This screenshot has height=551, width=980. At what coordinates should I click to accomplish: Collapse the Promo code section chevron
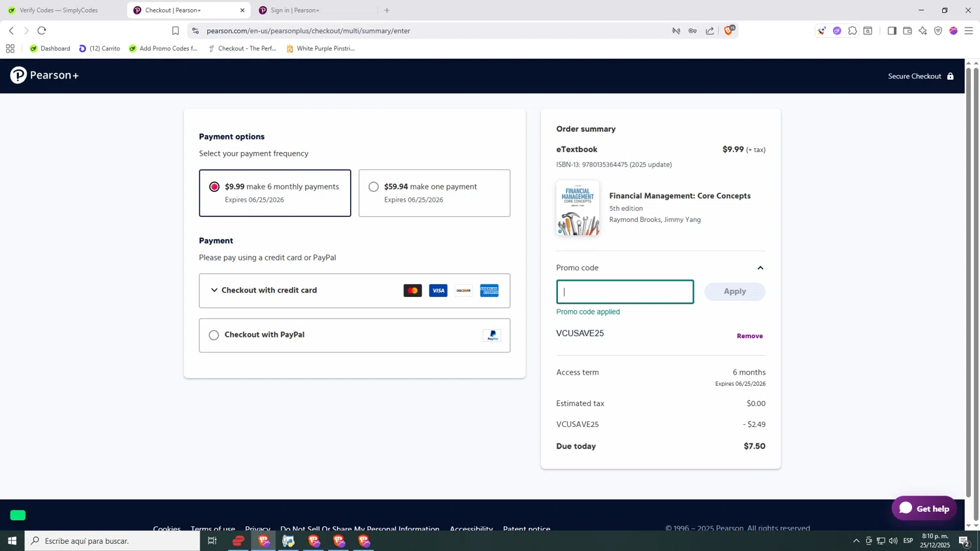point(760,268)
